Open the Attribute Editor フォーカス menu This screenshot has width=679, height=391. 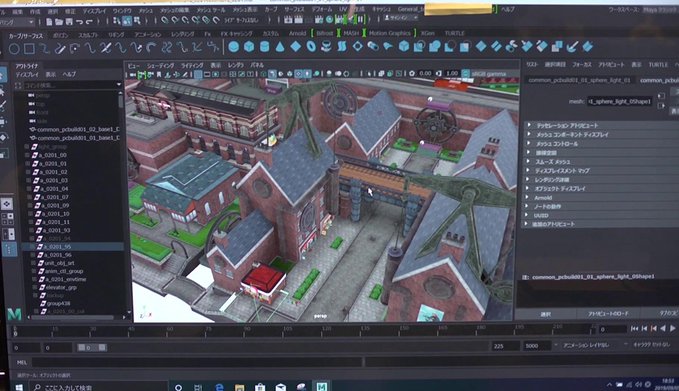(582, 64)
